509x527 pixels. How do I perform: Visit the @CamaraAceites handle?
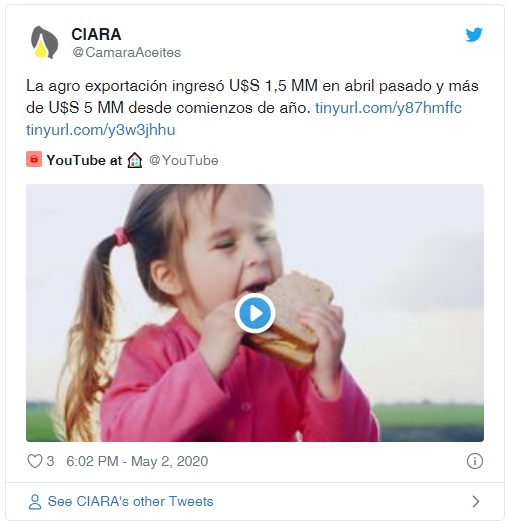(x=126, y=52)
